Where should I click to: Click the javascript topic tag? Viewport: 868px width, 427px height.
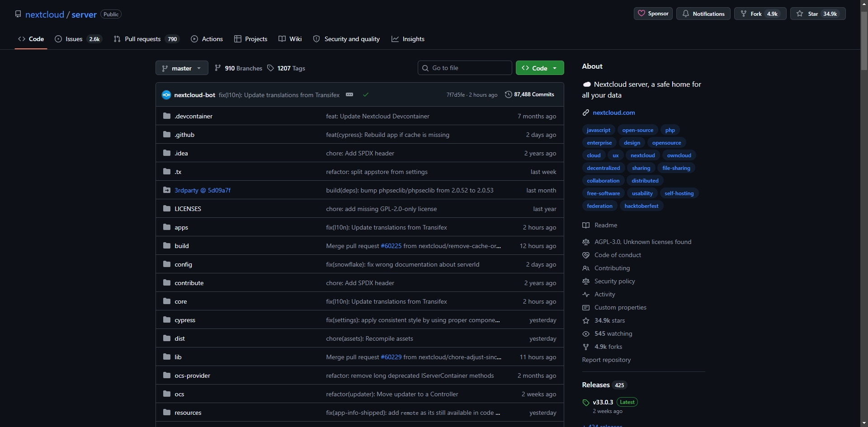(x=598, y=130)
